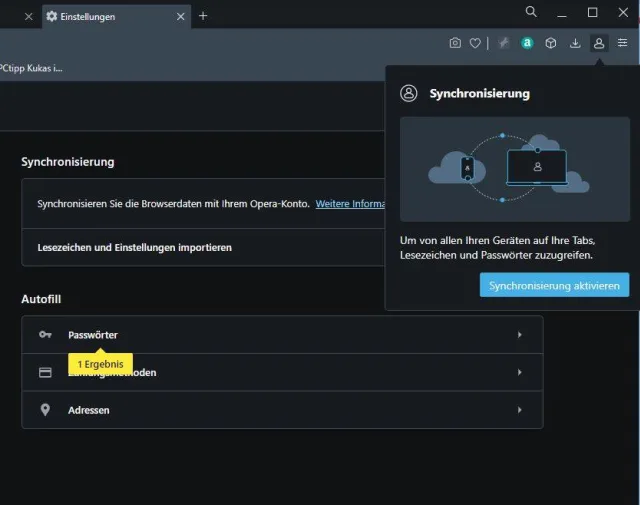Open the teal 'a' extension icon
The image size is (640, 505).
pyautogui.click(x=526, y=43)
